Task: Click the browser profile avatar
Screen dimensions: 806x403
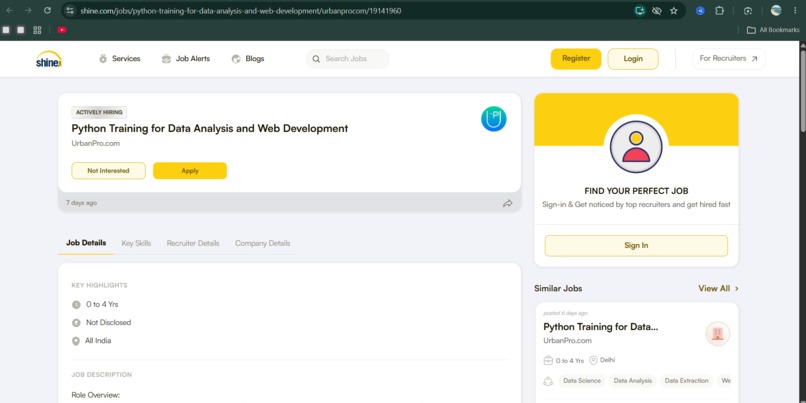Action: [776, 11]
